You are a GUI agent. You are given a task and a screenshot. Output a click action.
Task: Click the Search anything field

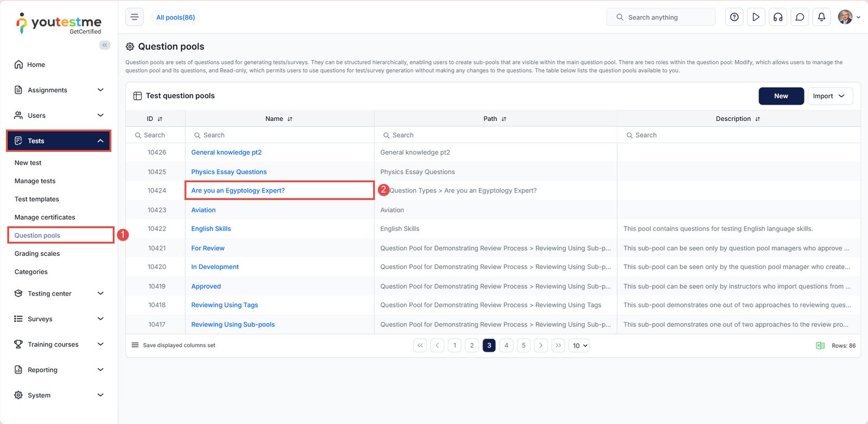click(x=660, y=17)
